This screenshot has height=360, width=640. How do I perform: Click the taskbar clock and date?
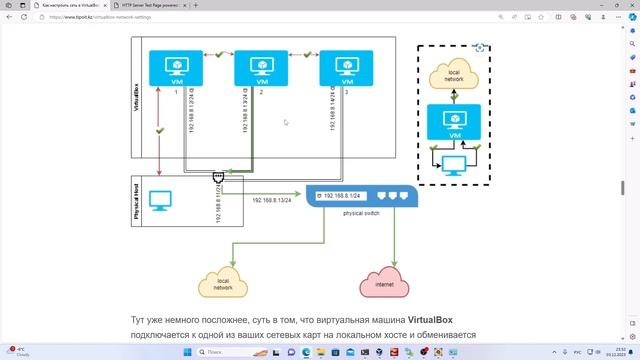point(617,352)
